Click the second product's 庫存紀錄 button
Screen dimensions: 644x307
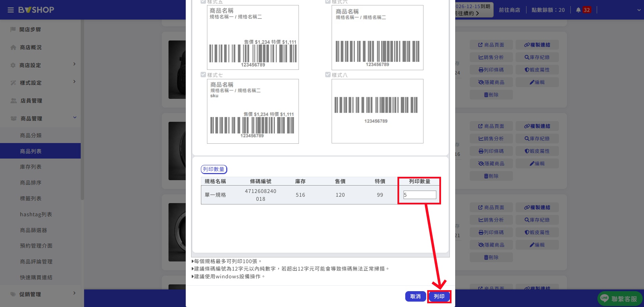537,139
